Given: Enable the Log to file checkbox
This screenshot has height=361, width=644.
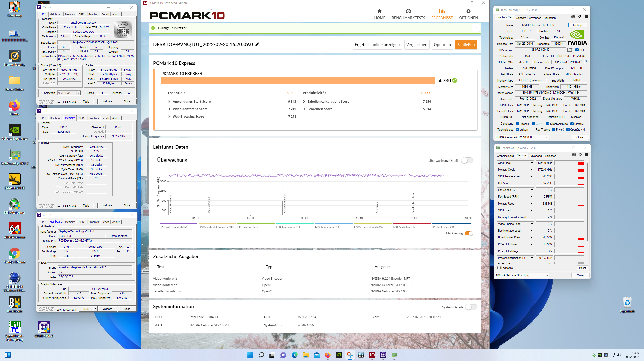Looking at the screenshot, I should [499, 268].
